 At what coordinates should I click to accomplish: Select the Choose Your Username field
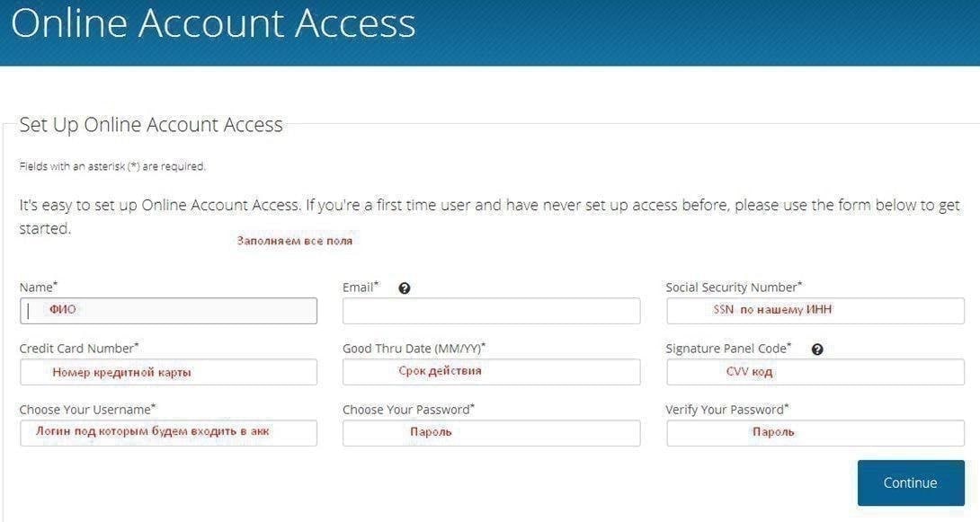click(x=168, y=433)
